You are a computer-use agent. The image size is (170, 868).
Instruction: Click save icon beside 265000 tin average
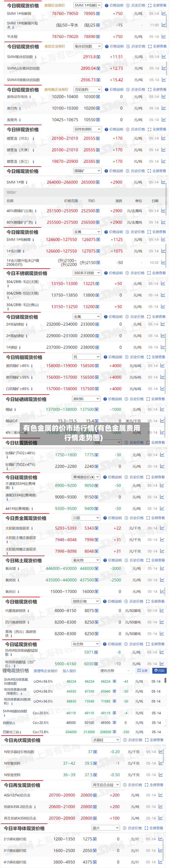point(98,183)
